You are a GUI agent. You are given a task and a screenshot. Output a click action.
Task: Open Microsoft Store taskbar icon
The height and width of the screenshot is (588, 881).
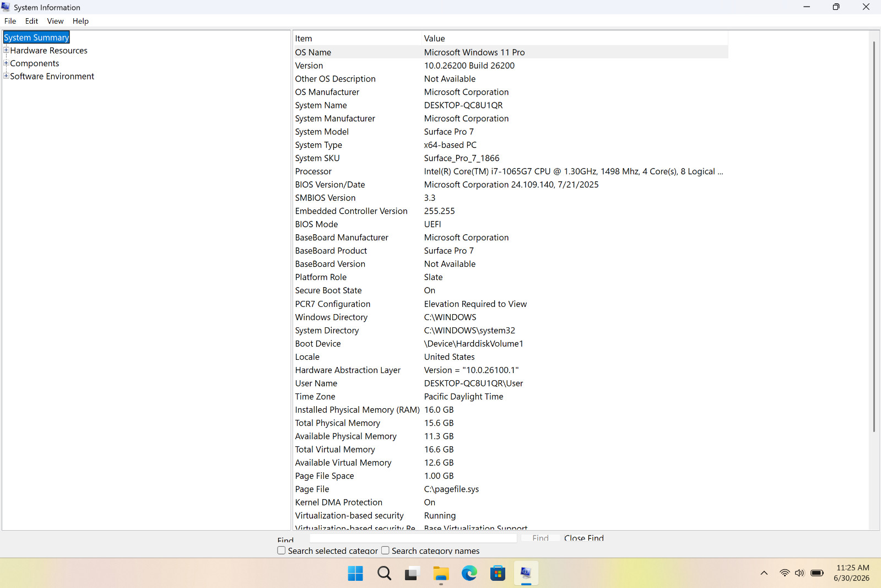tap(498, 574)
